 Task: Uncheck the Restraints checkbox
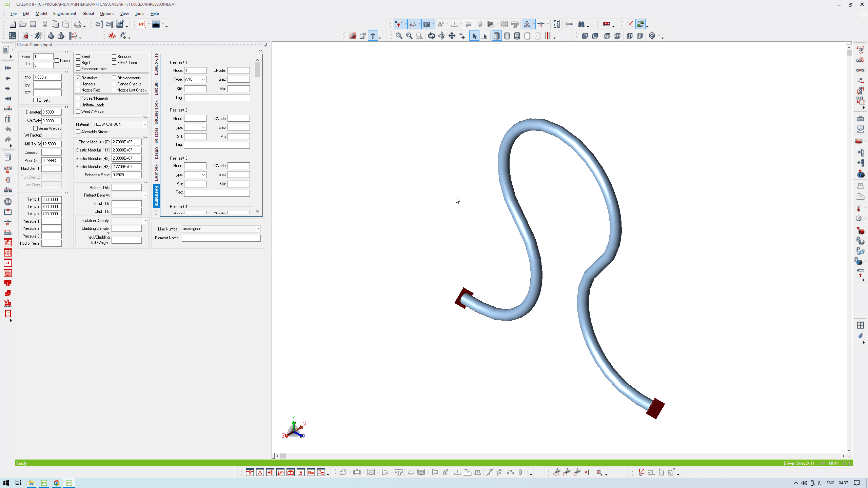coord(78,78)
